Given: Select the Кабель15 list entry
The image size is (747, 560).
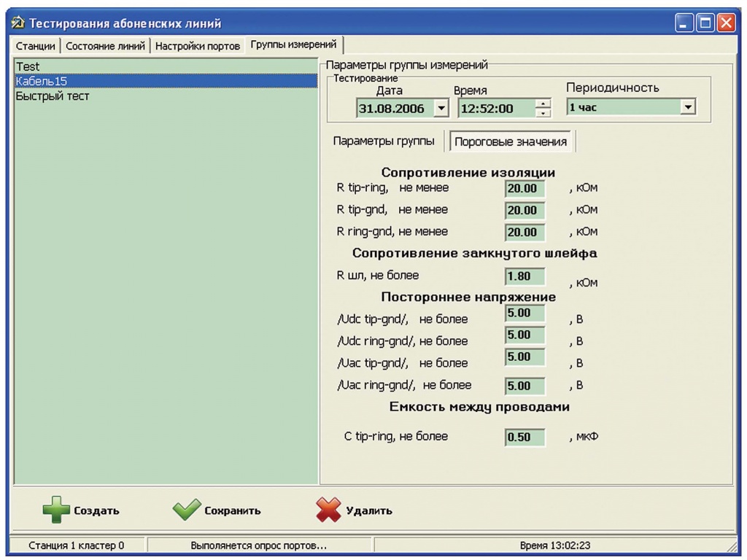Looking at the screenshot, I should click(x=42, y=81).
